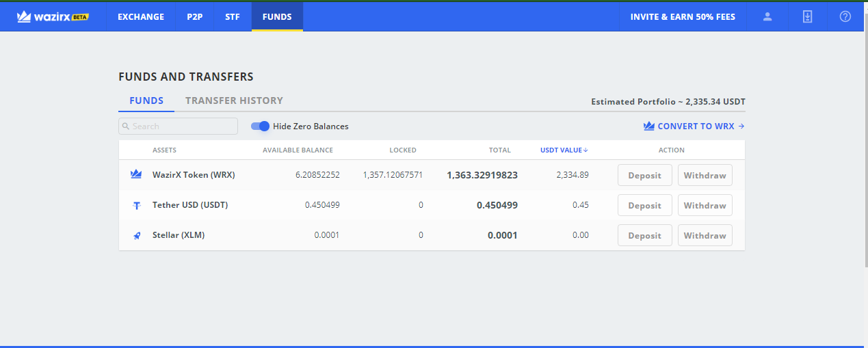Click the search magnifier icon

tap(126, 126)
